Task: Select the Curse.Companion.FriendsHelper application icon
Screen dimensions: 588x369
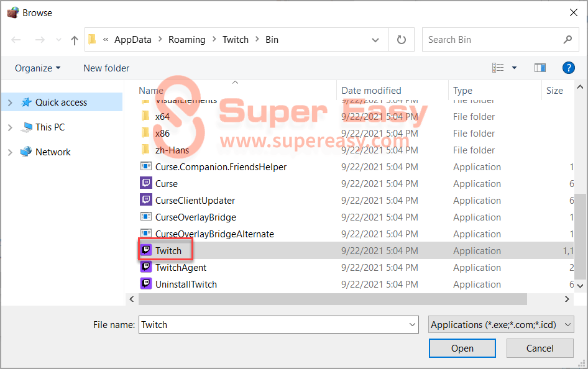Action: coord(146,166)
